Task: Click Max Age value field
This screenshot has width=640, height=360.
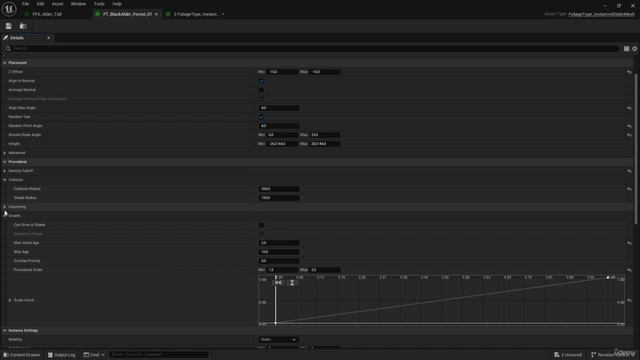Action: coord(279,252)
